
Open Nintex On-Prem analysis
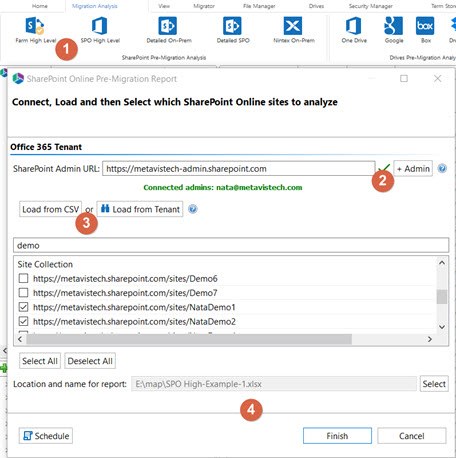coord(294,31)
